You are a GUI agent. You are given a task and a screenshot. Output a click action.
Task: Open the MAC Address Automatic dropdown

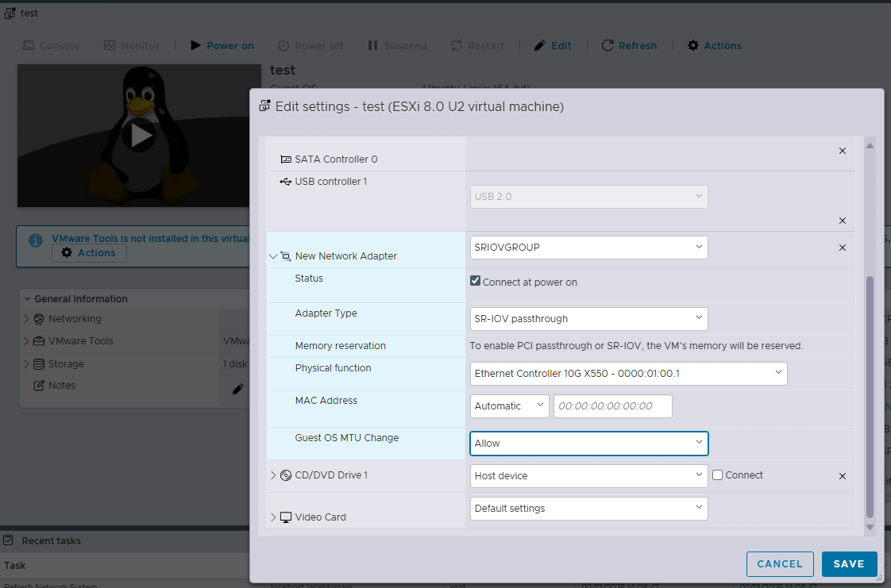(x=509, y=406)
